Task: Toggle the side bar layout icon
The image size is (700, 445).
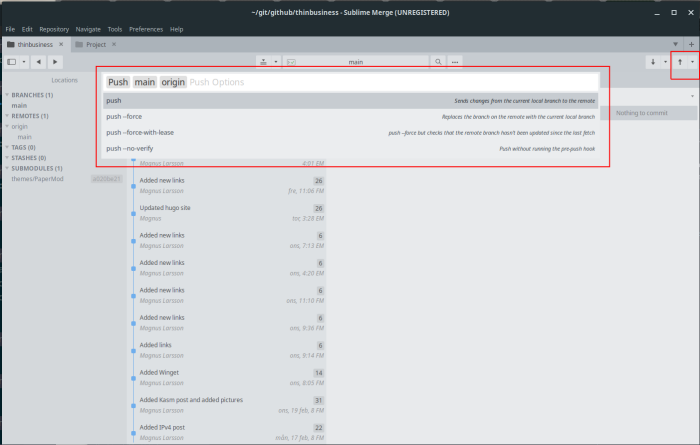Action: [12, 62]
